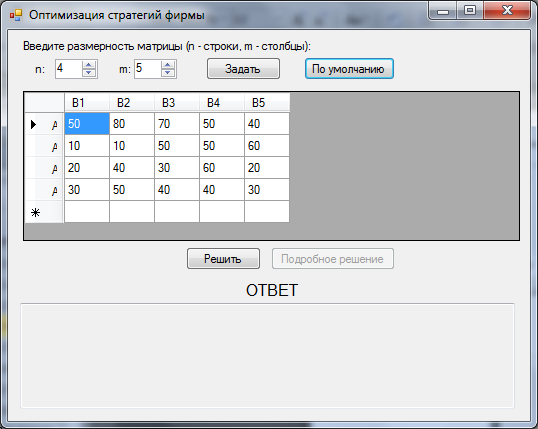Screen dimensions: 538x429
Task: Select fourth-row cell 40 under B4
Action: point(222,189)
